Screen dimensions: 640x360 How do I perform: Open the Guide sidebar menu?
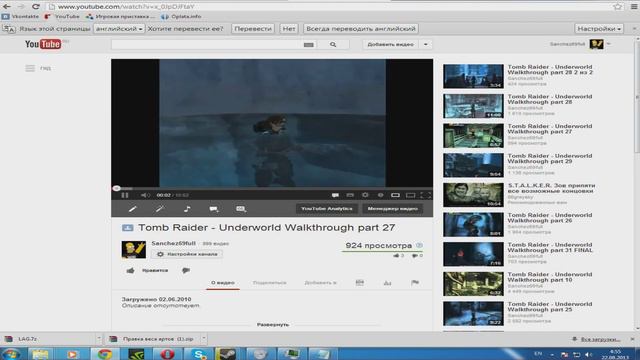38,68
